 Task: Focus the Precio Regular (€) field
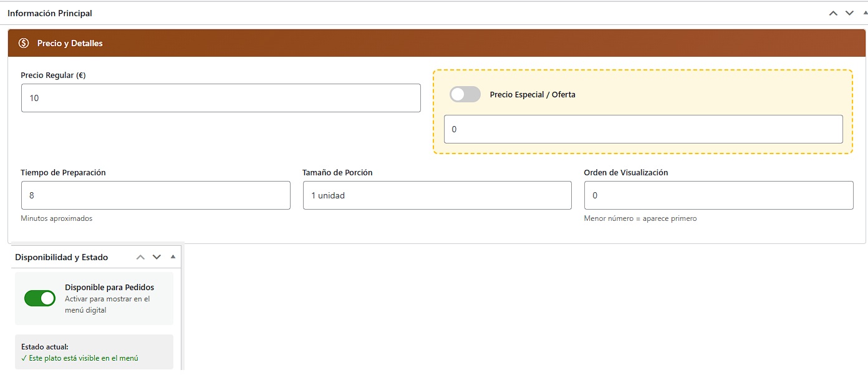(x=221, y=98)
